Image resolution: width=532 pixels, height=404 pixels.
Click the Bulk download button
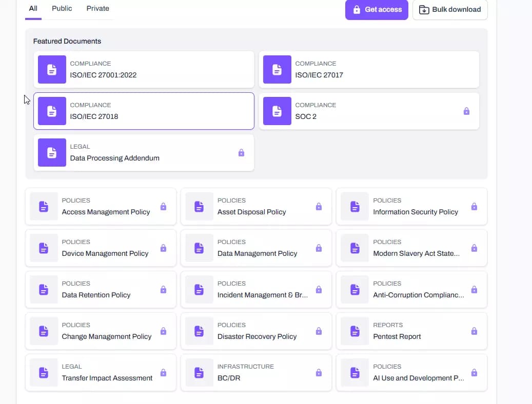450,10
